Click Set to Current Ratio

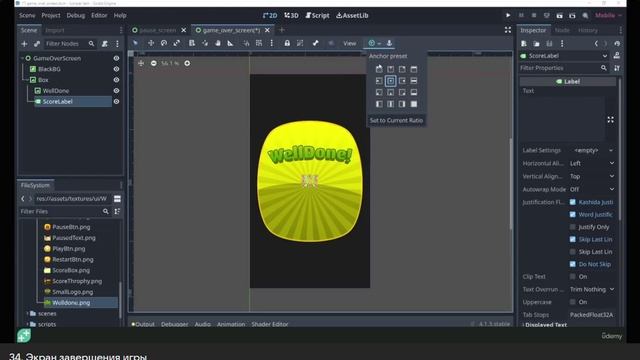pyautogui.click(x=396, y=120)
